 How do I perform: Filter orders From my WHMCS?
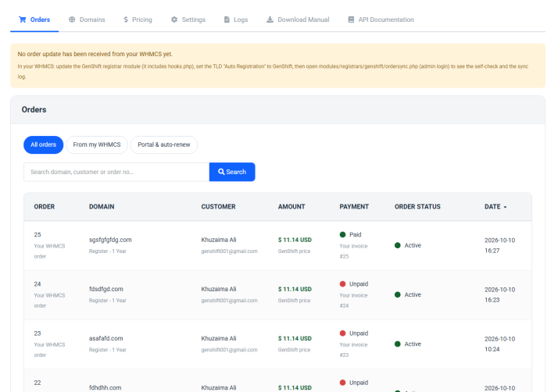(97, 144)
